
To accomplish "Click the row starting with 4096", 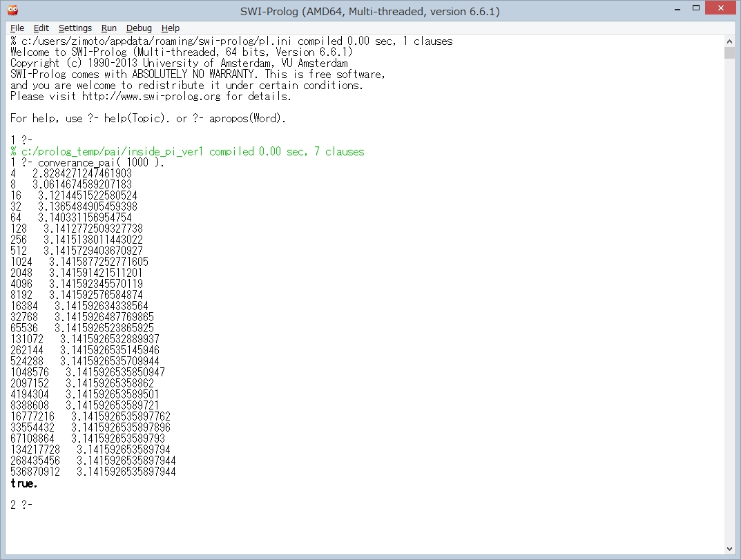I will coord(77,284).
